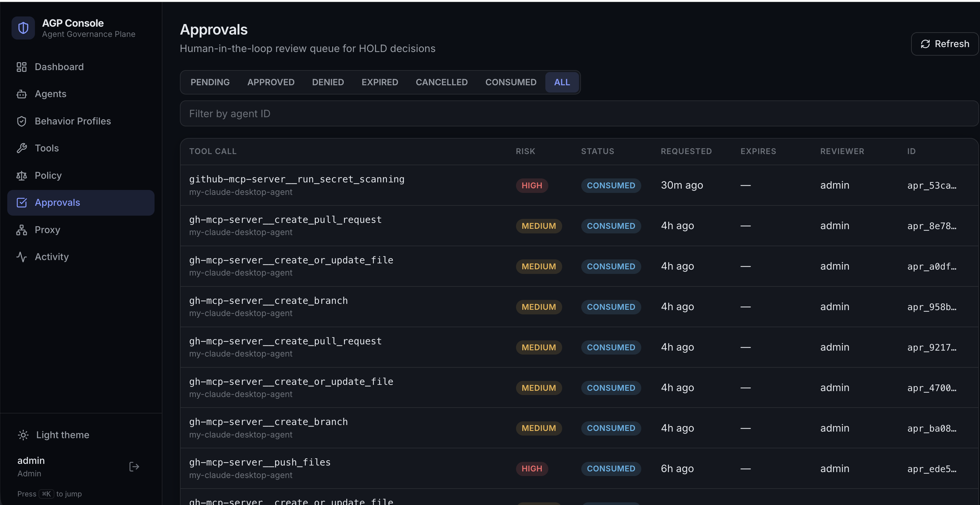Click the ID apr_ba08…
Viewport: 980px width, 505px height.
point(932,428)
